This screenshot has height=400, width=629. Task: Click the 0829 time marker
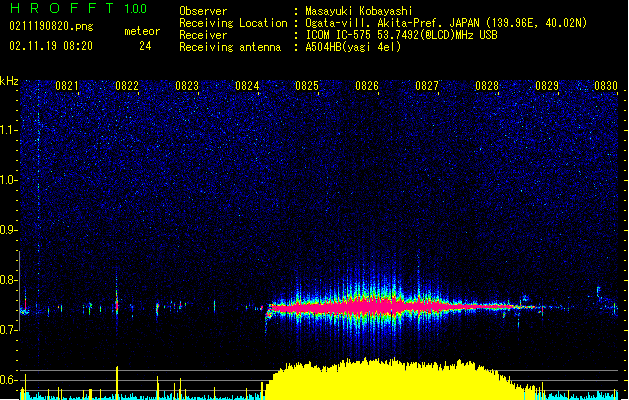tap(547, 85)
